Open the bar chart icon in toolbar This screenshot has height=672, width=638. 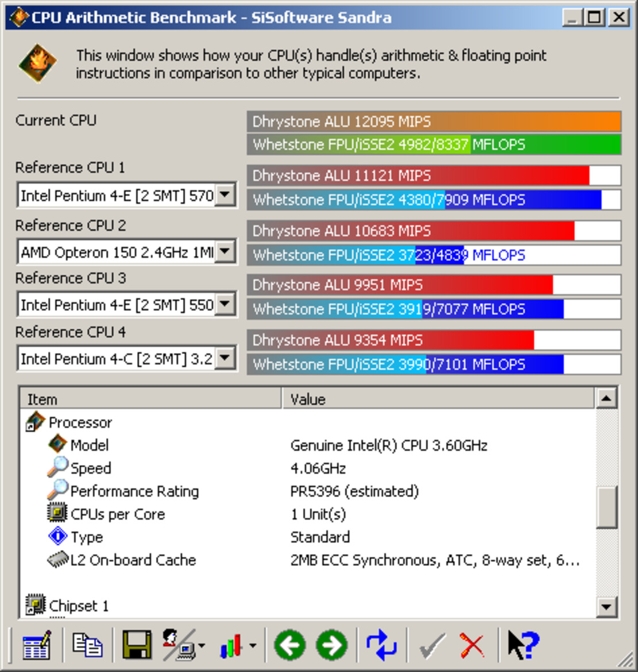point(231,645)
